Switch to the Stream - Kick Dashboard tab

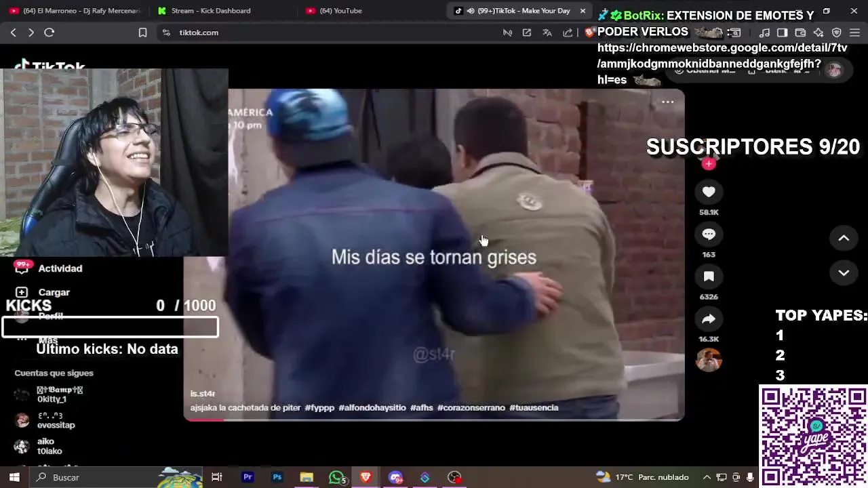211,11
